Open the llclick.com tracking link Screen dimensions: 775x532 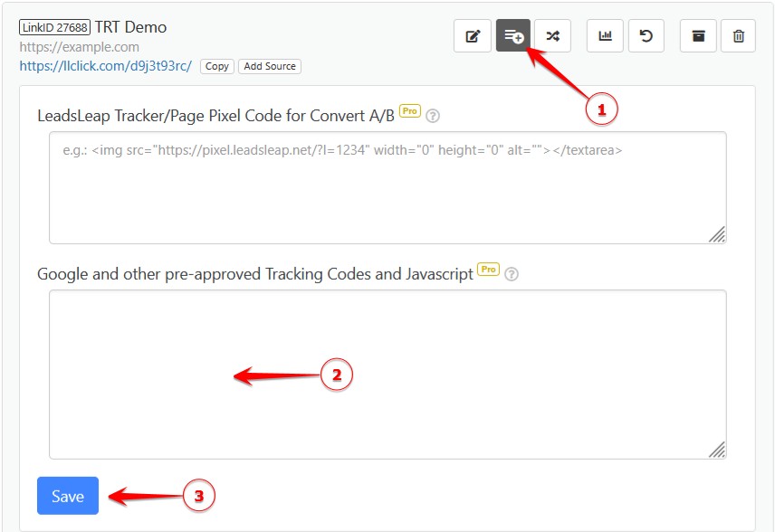(105, 66)
